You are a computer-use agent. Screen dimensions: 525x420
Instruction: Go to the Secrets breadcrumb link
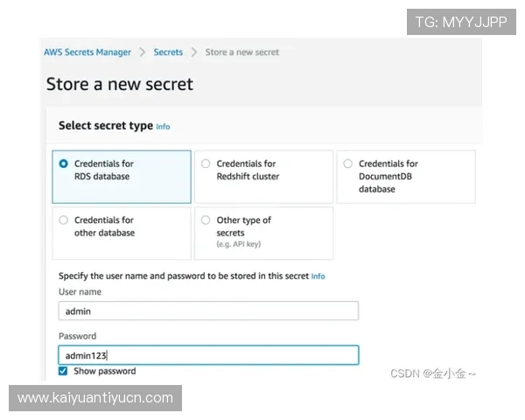pyautogui.click(x=168, y=52)
